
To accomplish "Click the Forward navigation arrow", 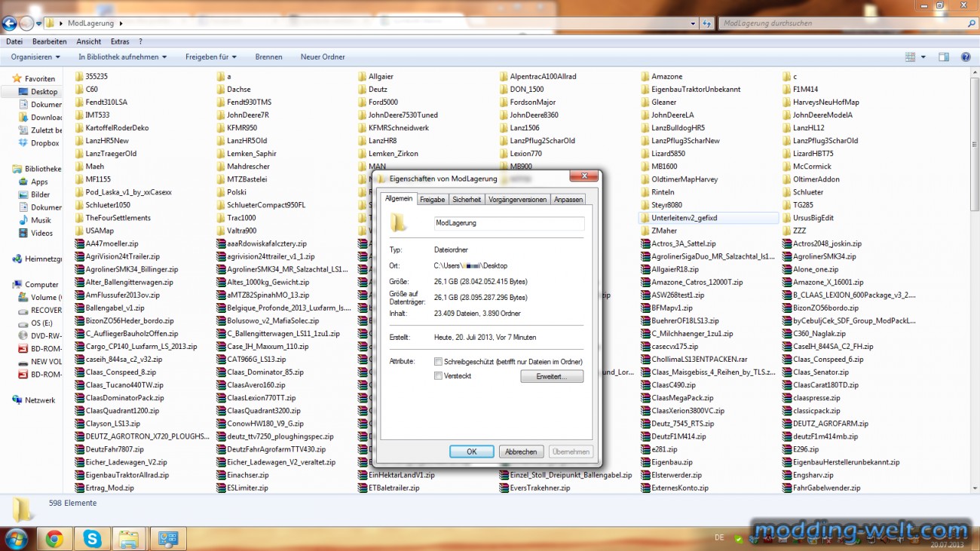I will point(27,23).
